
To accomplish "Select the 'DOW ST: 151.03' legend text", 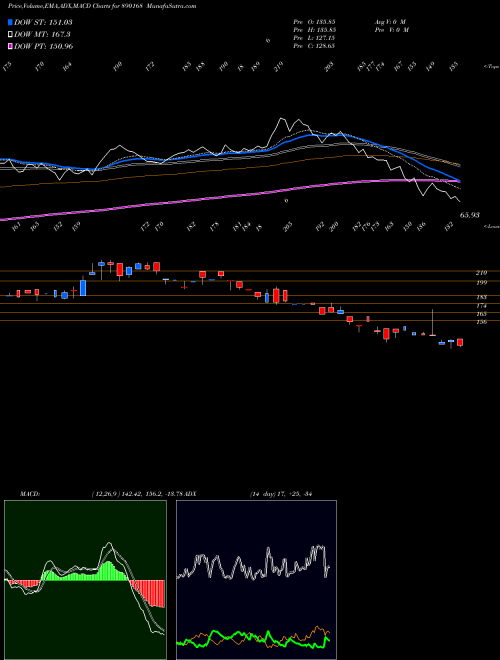I will pos(43,22).
